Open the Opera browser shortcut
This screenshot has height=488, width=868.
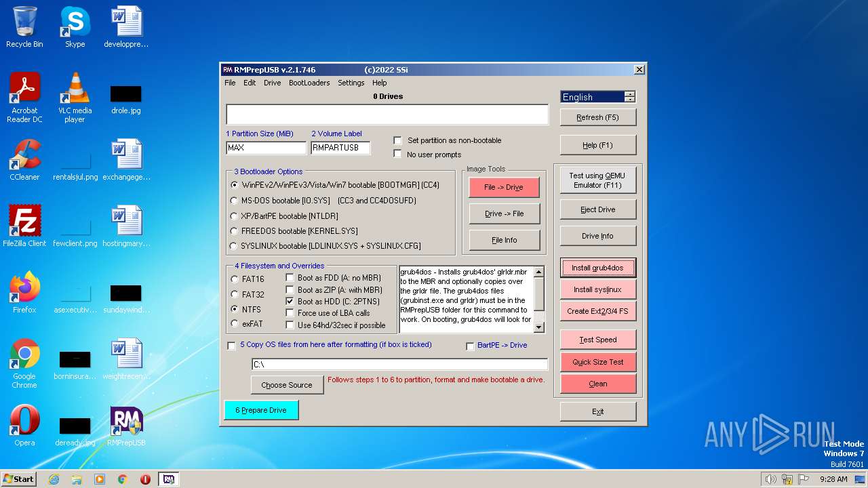24,426
